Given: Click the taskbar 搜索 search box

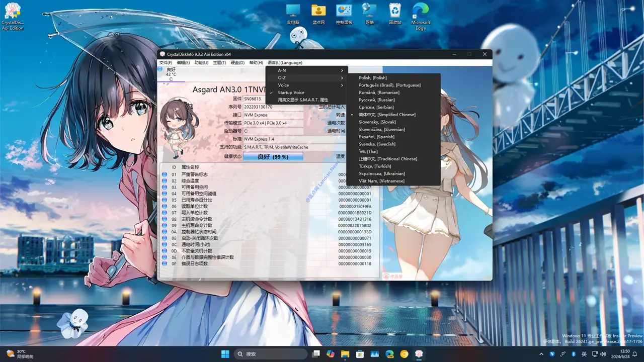Looking at the screenshot, I should point(271,354).
